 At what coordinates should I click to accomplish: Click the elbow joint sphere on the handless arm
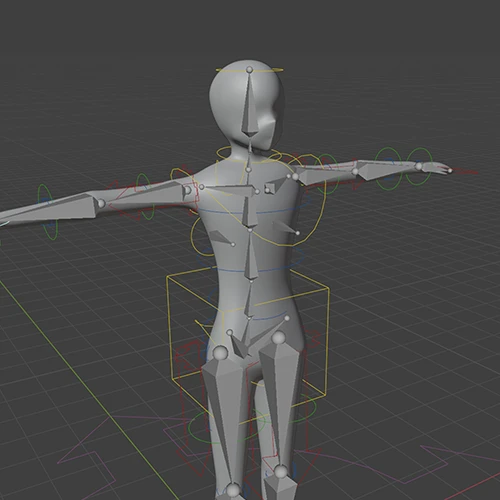tap(102, 203)
